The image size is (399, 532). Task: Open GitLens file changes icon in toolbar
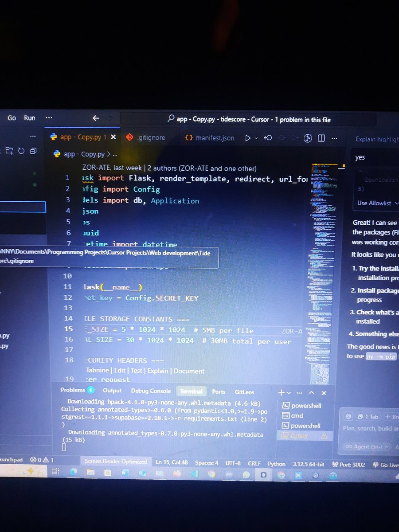[x=268, y=138]
